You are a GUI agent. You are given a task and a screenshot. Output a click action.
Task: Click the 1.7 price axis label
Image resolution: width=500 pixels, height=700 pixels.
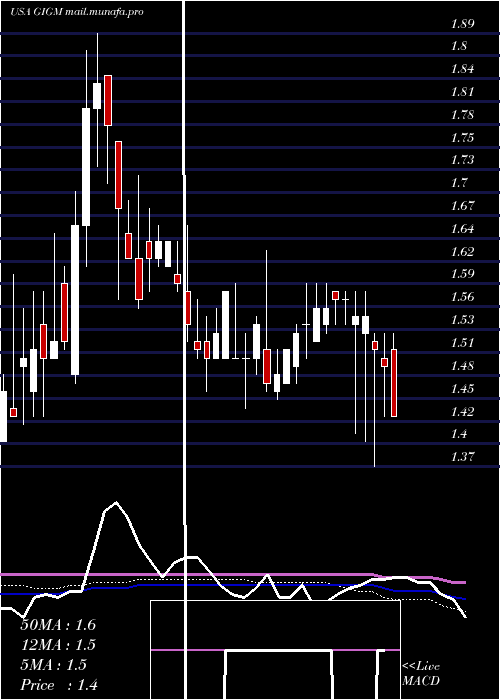(x=460, y=183)
